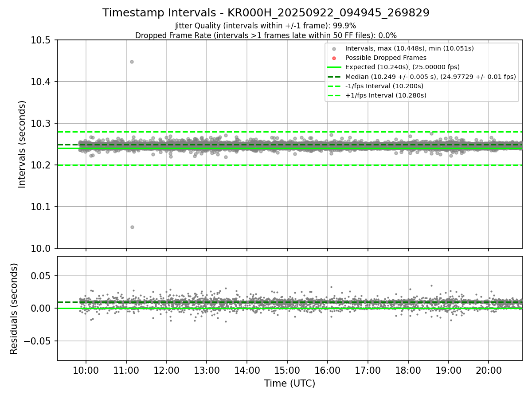This screenshot has width=532, height=399.
Task: Click legend entry Expected (10.240s)
Action: (x=403, y=67)
